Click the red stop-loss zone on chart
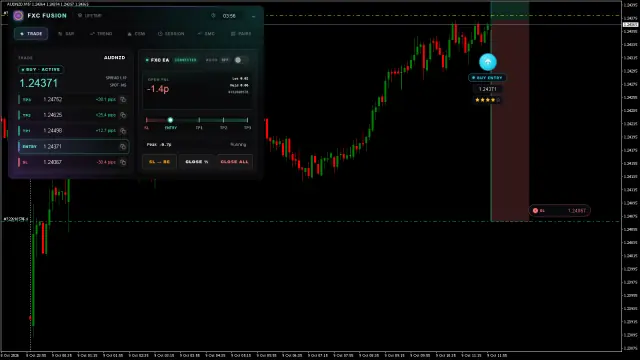Viewport: 640px width, 360px height. coord(510,122)
